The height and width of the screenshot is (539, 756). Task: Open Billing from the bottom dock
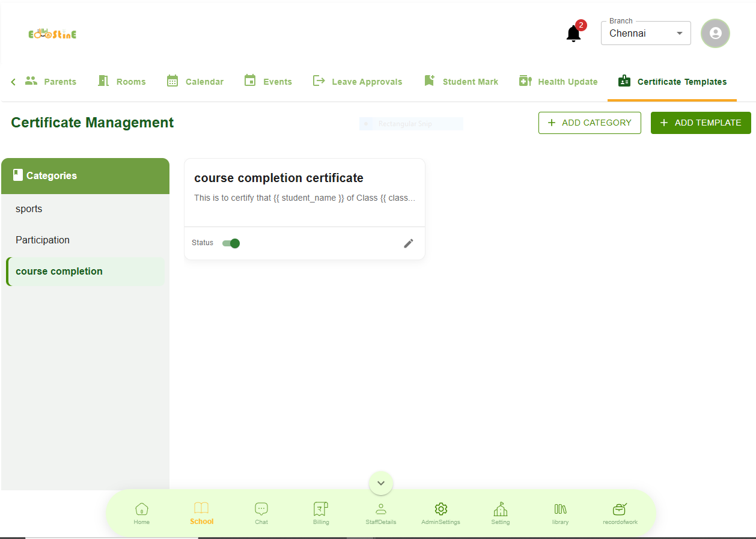[x=321, y=514]
